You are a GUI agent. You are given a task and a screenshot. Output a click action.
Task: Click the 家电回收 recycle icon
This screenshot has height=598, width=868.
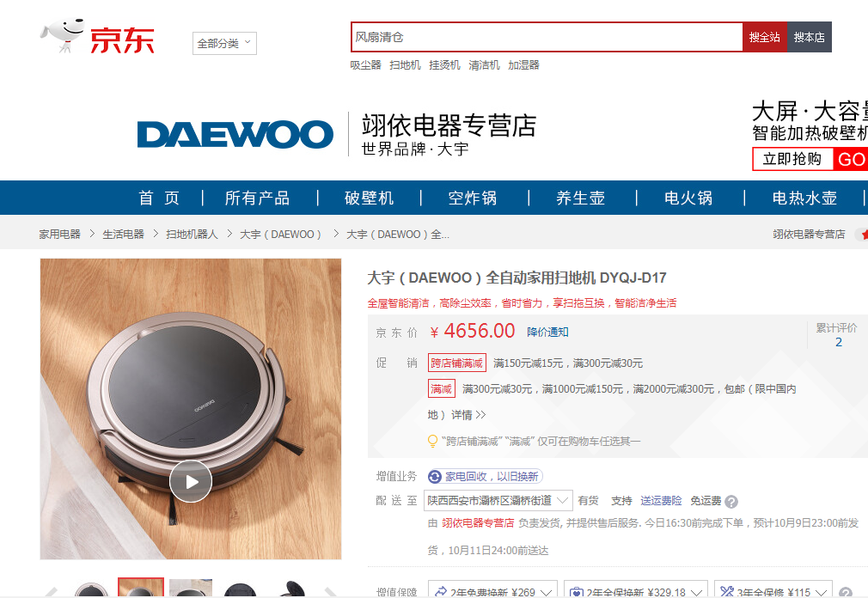click(435, 476)
